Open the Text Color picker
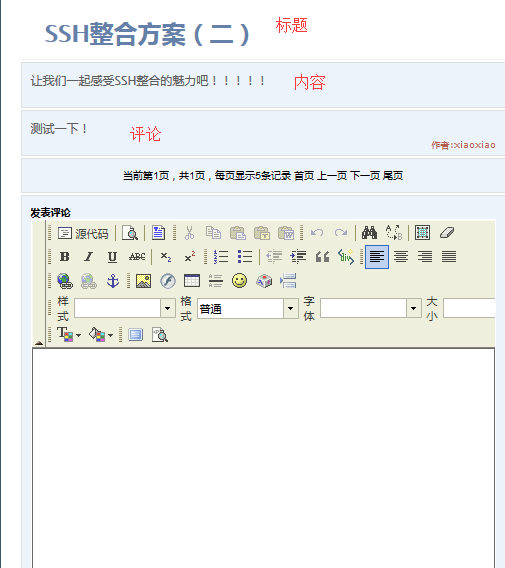Screen dimensions: 505x568 pyautogui.click(x=69, y=335)
